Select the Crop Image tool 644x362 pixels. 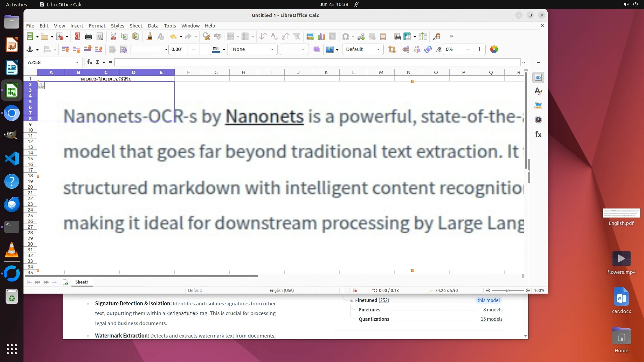392,50
